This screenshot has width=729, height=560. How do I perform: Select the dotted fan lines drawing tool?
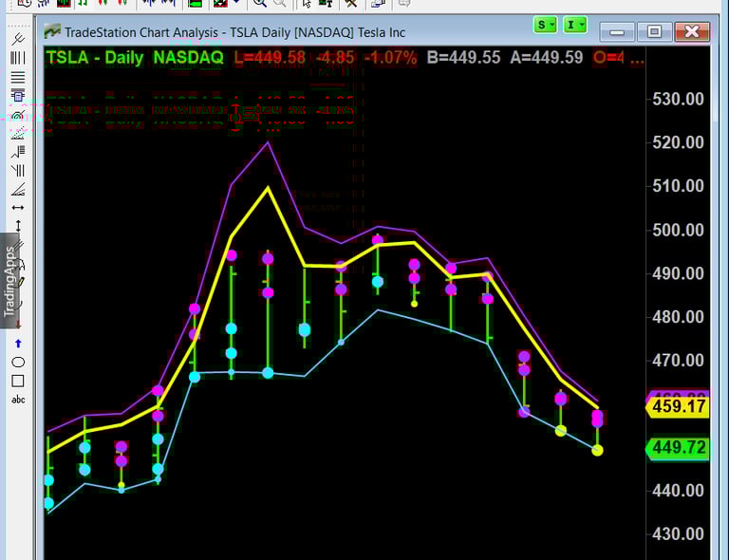tap(18, 134)
